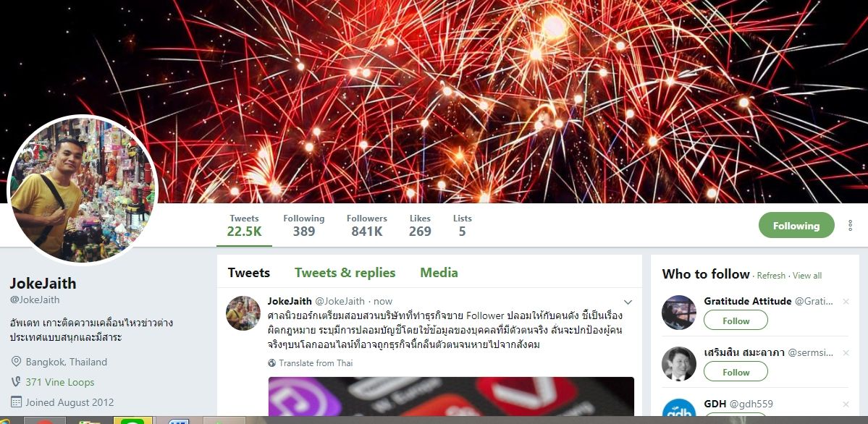This screenshot has width=868, height=424.
Task: Dismiss the เสริมสิน สมะลาภา follow suggestion
Action: coord(846,353)
